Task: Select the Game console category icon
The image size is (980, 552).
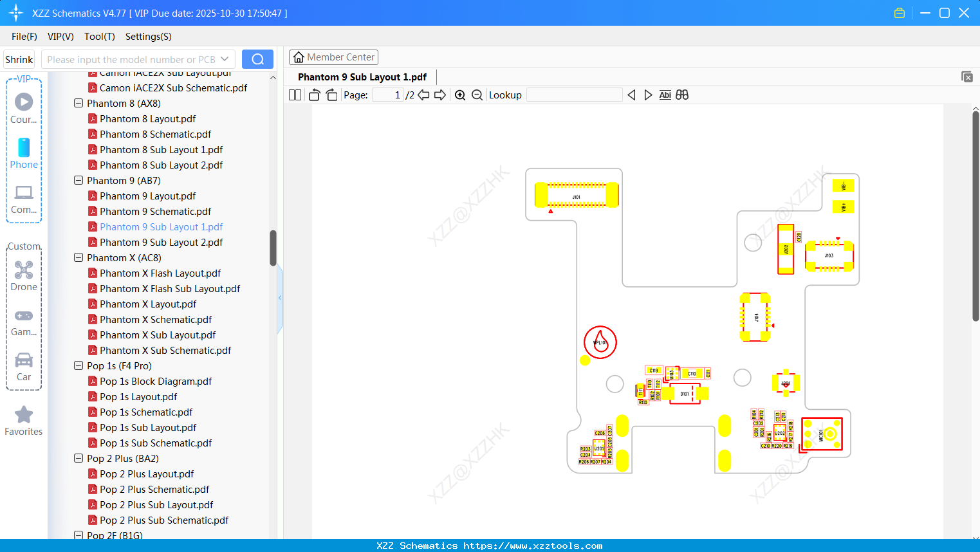Action: [x=24, y=322]
